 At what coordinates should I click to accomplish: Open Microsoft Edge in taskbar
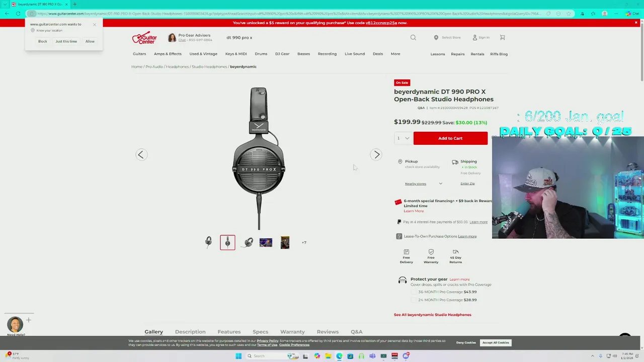pyautogui.click(x=339, y=356)
